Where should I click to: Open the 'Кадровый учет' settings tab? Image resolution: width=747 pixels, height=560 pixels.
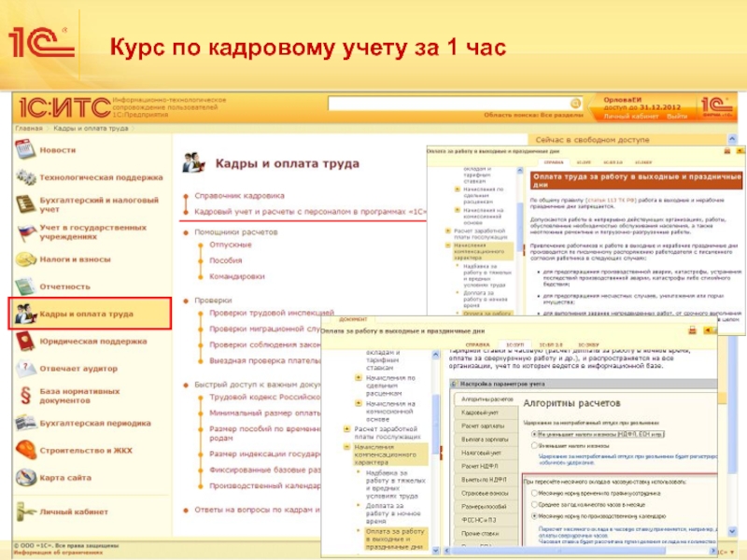[x=478, y=412]
